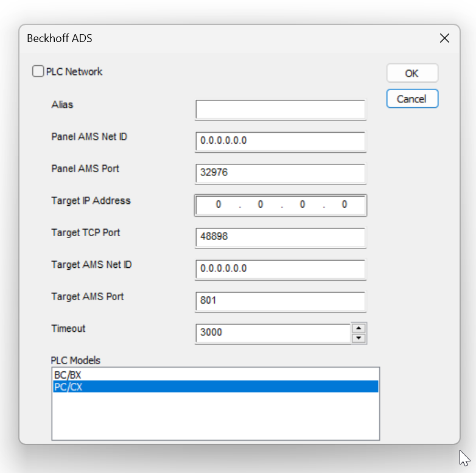The width and height of the screenshot is (476, 473).
Task: Click the Cancel button
Action: [x=412, y=99]
